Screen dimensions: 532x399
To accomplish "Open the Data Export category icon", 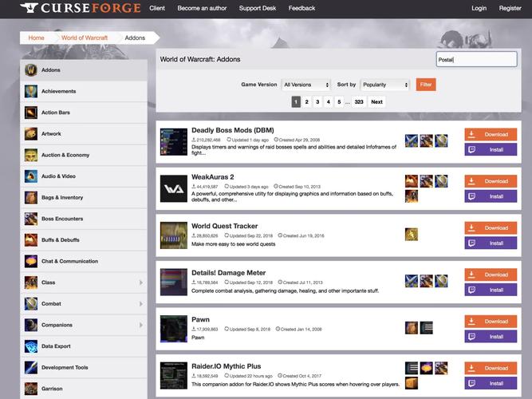I will tap(31, 346).
